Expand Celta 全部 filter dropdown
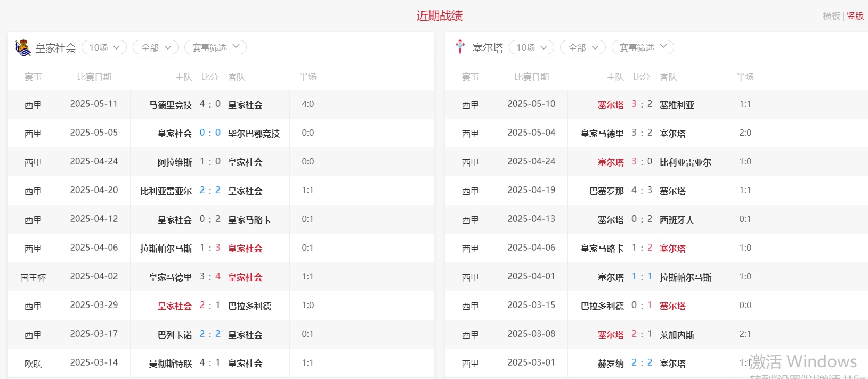868x379 pixels. (x=582, y=47)
